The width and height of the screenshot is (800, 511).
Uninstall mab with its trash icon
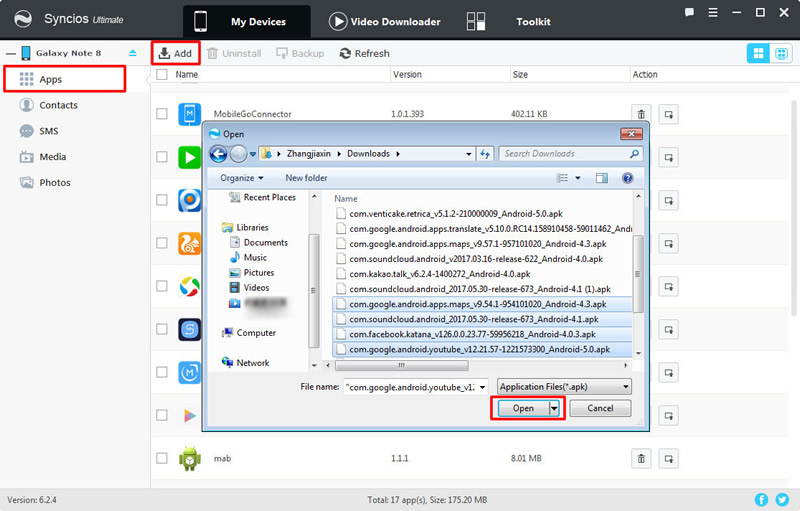tap(641, 458)
